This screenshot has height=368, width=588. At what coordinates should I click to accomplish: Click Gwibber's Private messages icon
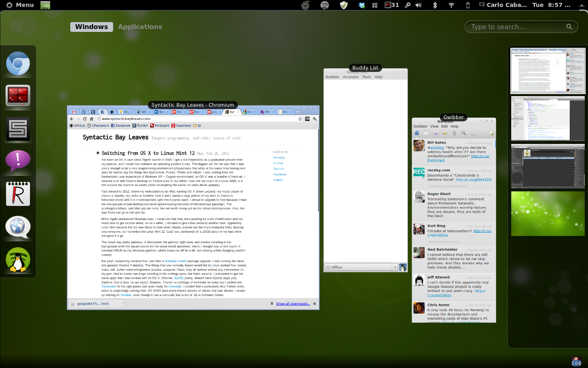435,133
